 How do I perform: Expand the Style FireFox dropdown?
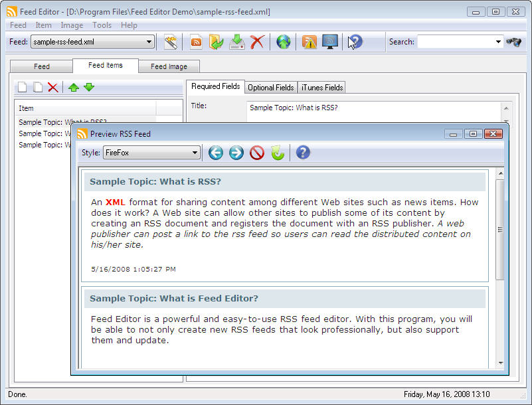pos(195,153)
